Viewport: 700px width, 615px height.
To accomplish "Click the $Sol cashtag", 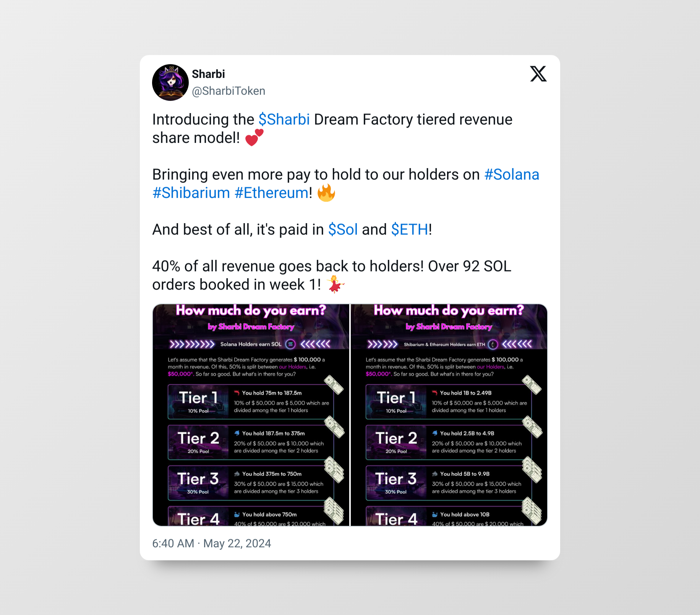I will click(x=343, y=230).
